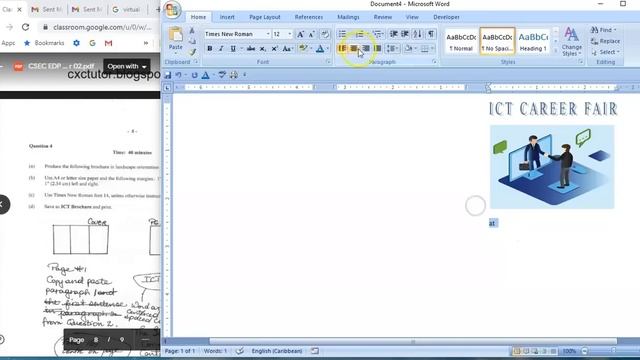Click the Numbering list icon

[x=360, y=34]
